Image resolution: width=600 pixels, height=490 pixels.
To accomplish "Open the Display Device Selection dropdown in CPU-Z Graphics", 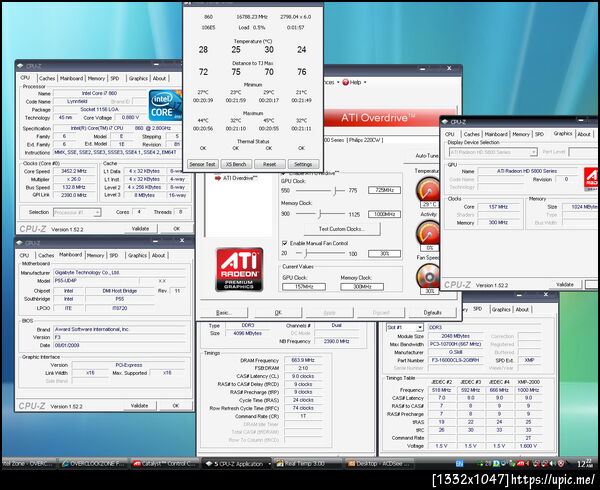I will [533, 152].
